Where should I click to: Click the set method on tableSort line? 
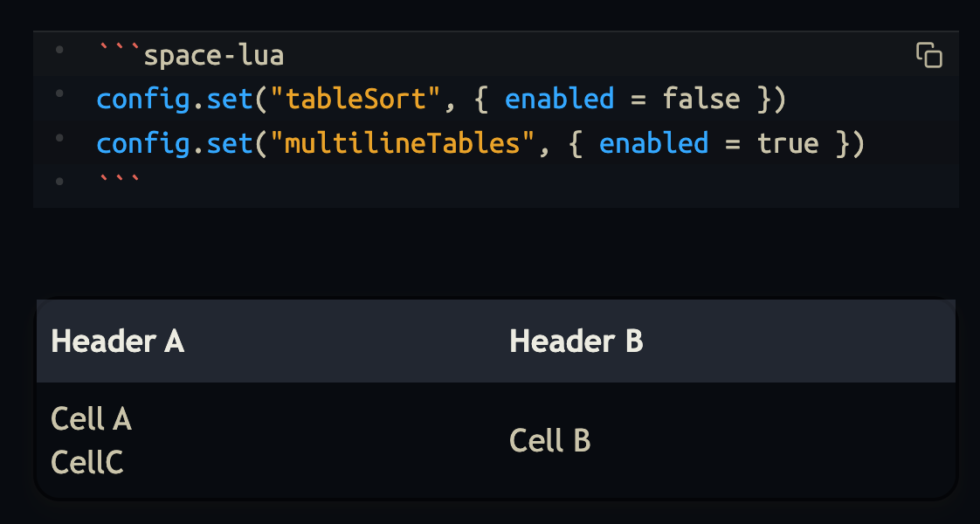(x=224, y=100)
